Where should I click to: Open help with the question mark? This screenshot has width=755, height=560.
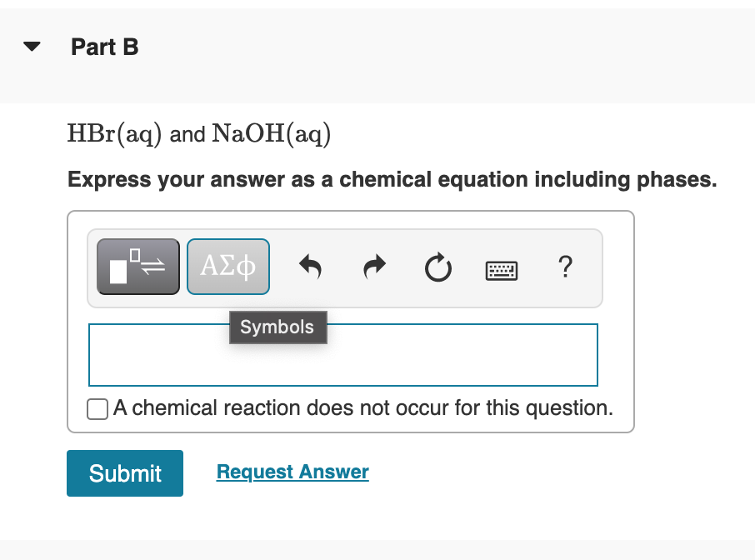566,267
